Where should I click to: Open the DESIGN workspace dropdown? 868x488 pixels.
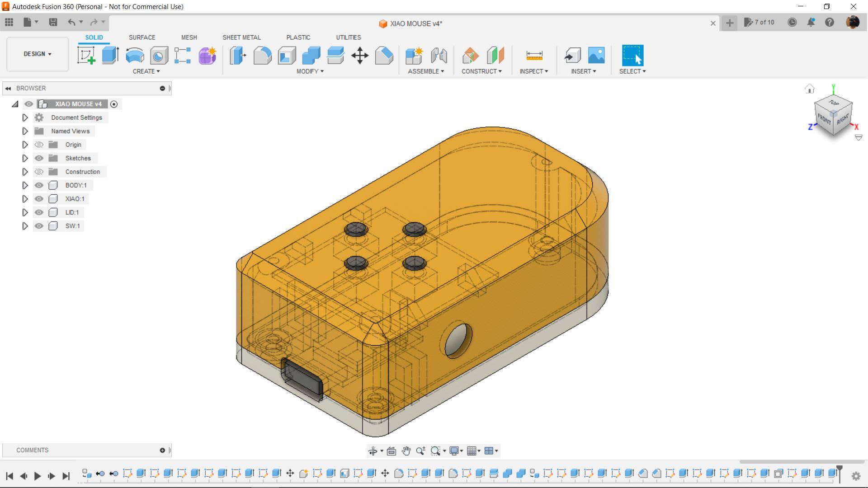click(x=37, y=54)
